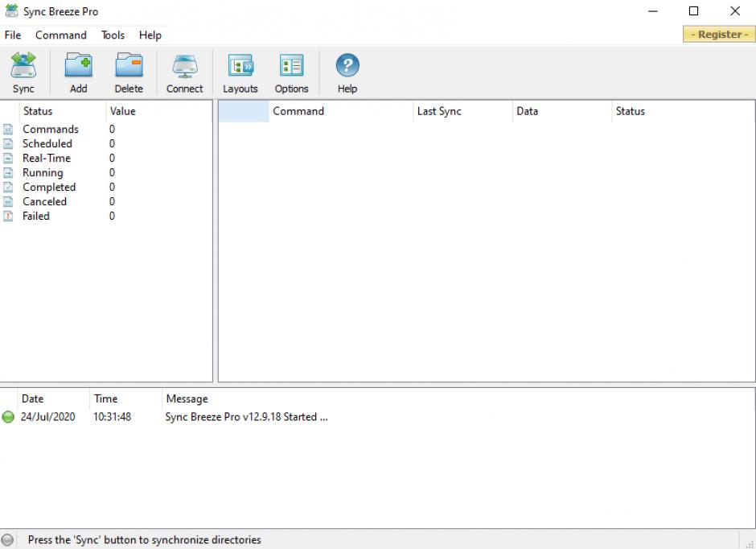Click the icon beside Running row
756x549 pixels.
[x=8, y=173]
